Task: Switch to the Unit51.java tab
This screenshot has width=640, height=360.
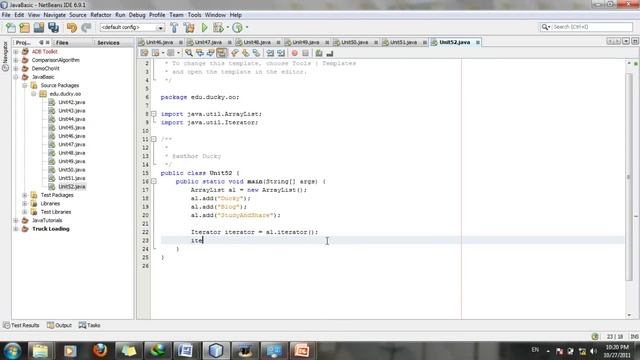Action: pos(403,42)
